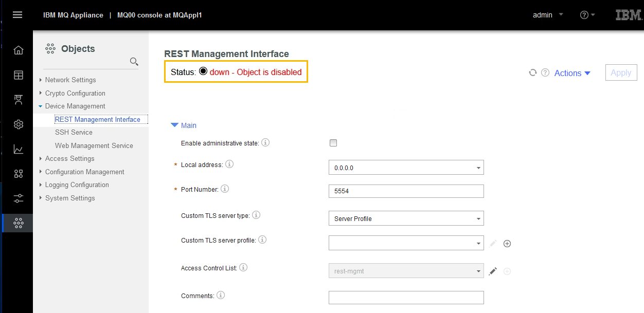The height and width of the screenshot is (313, 644).
Task: Open the four-squares services icon in sidebar
Action: click(19, 174)
